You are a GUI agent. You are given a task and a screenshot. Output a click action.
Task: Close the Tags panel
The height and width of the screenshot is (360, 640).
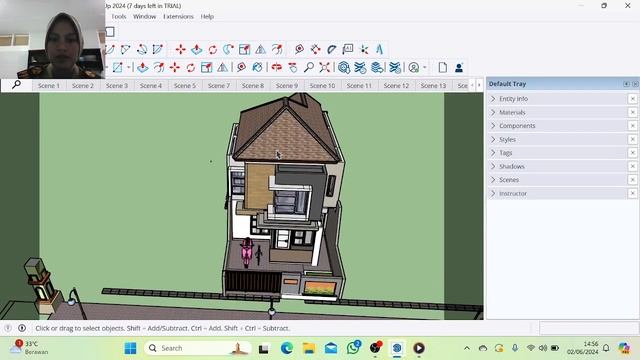pyautogui.click(x=633, y=153)
